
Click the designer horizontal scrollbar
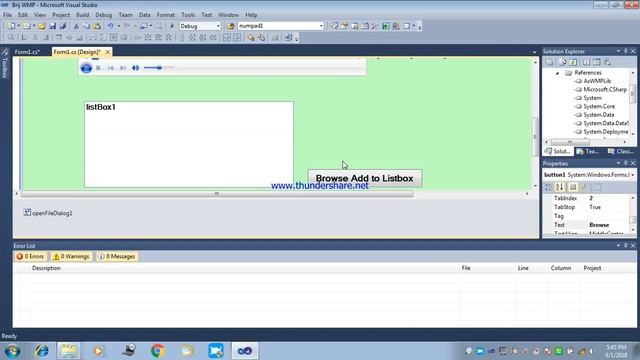(217, 194)
